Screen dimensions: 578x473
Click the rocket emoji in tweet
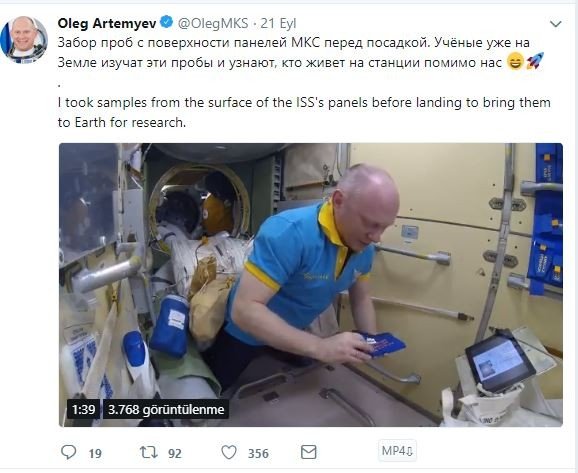coord(535,61)
